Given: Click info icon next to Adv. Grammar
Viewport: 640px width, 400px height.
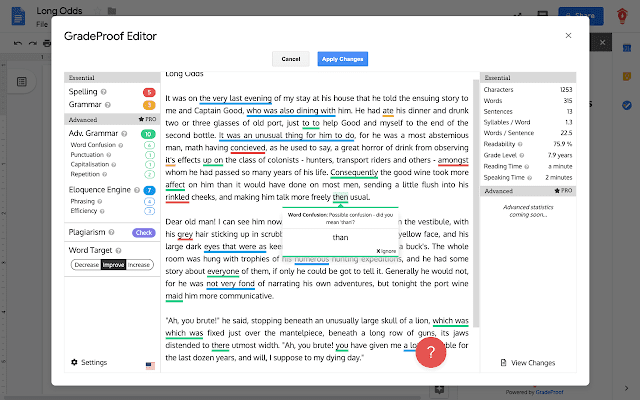Looking at the screenshot, I should tap(124, 133).
